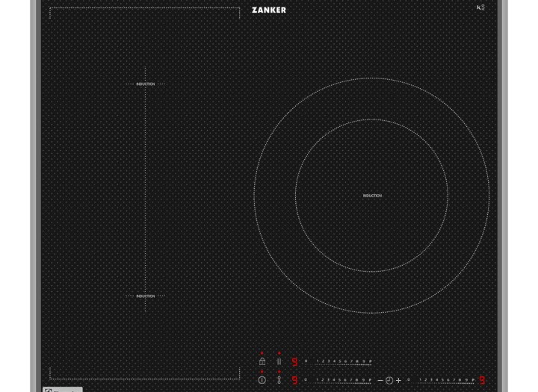
Task: Tap the timer minus button
Action: (380, 380)
